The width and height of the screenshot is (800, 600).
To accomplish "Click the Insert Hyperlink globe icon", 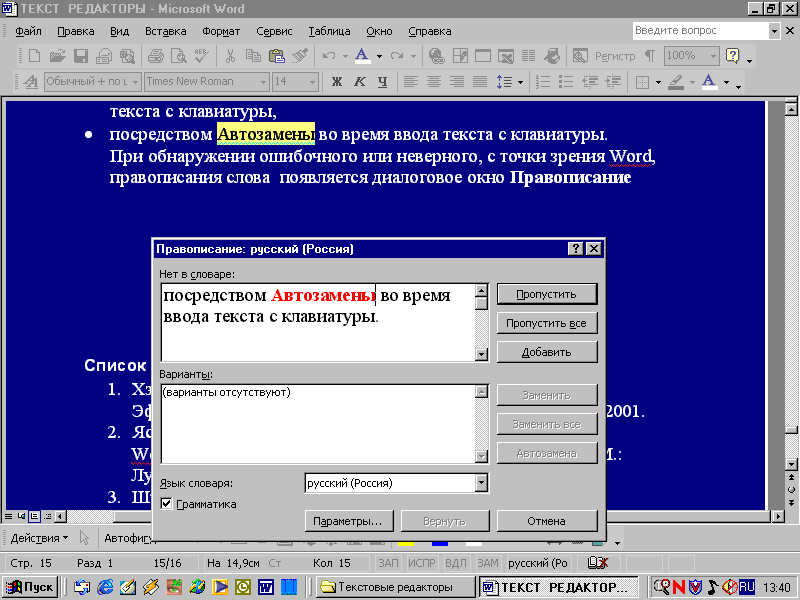I will click(437, 56).
